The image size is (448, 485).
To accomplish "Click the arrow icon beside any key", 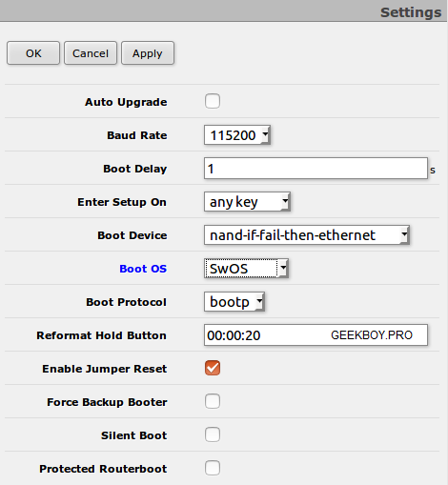I will click(x=285, y=202).
